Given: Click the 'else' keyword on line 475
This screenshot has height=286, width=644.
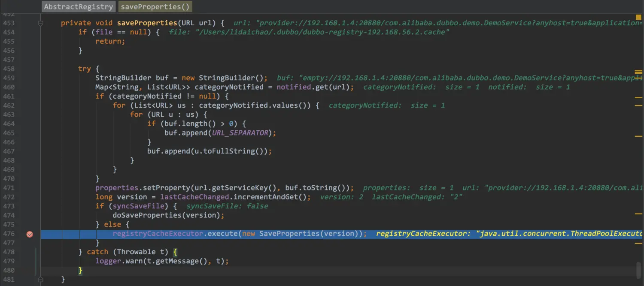Looking at the screenshot, I should click(112, 225).
